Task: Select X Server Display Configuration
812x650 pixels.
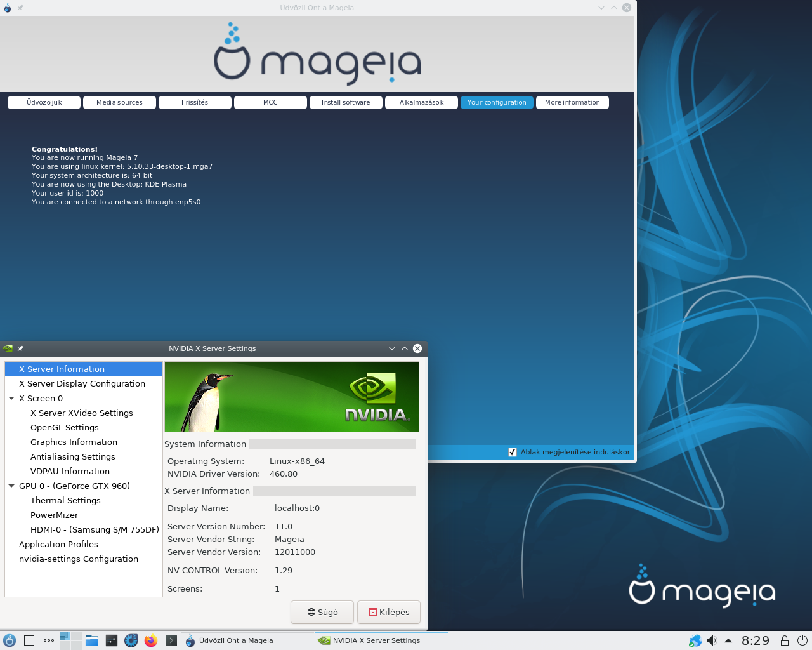Action: pos(83,383)
